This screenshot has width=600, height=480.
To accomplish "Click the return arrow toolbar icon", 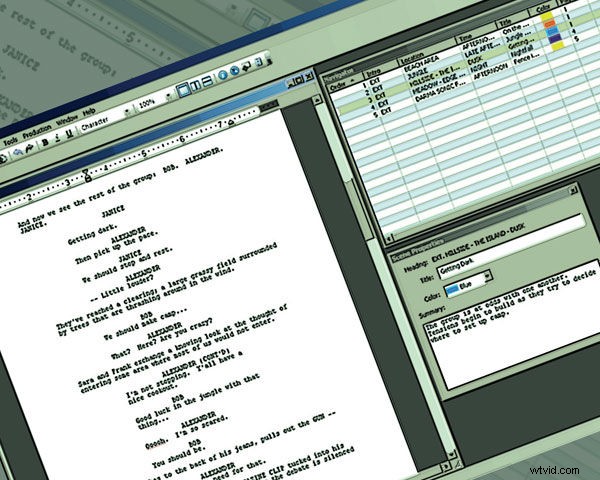I will pyautogui.click(x=246, y=66).
